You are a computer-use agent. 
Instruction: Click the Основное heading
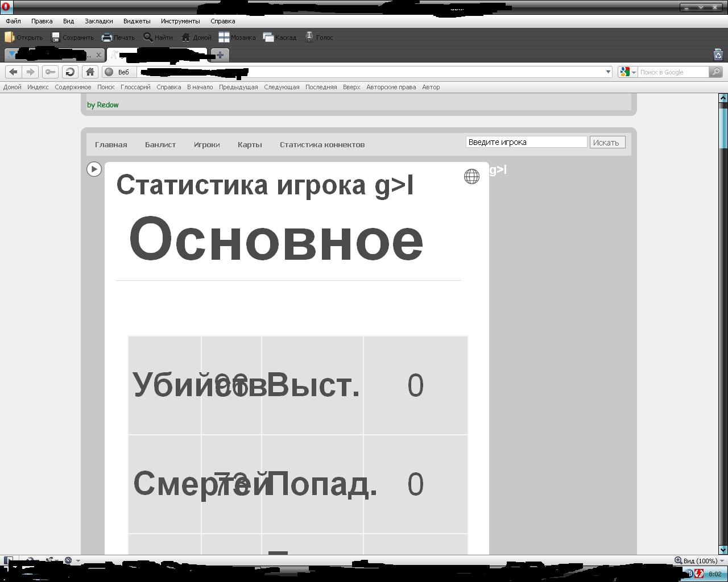pyautogui.click(x=276, y=239)
